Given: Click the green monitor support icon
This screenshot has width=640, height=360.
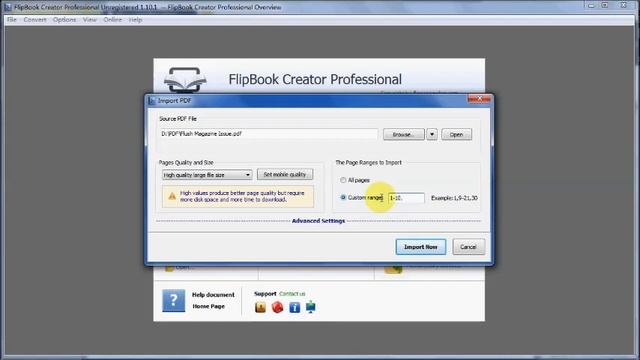Looking at the screenshot, I should point(311,307).
